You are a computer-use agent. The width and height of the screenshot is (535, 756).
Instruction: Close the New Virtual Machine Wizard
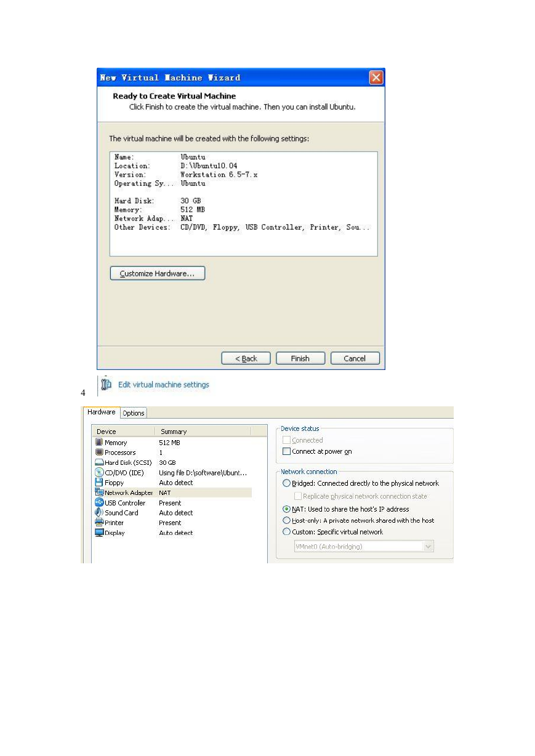click(x=376, y=78)
